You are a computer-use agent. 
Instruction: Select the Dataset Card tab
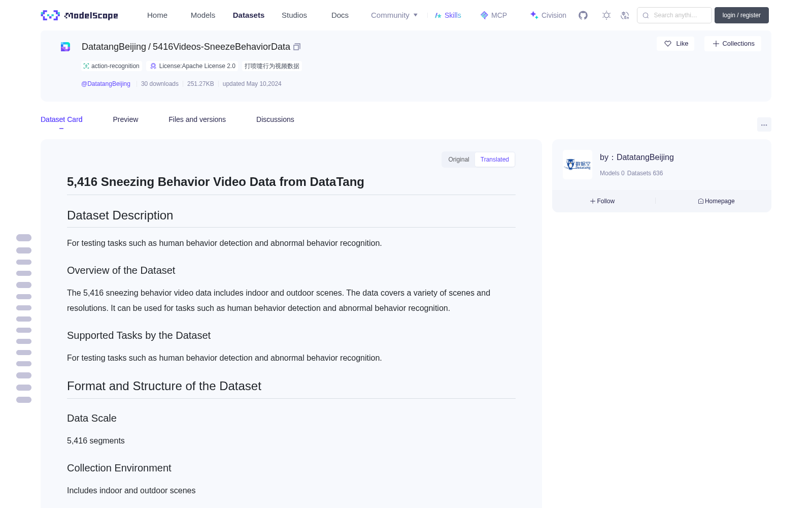tap(61, 119)
